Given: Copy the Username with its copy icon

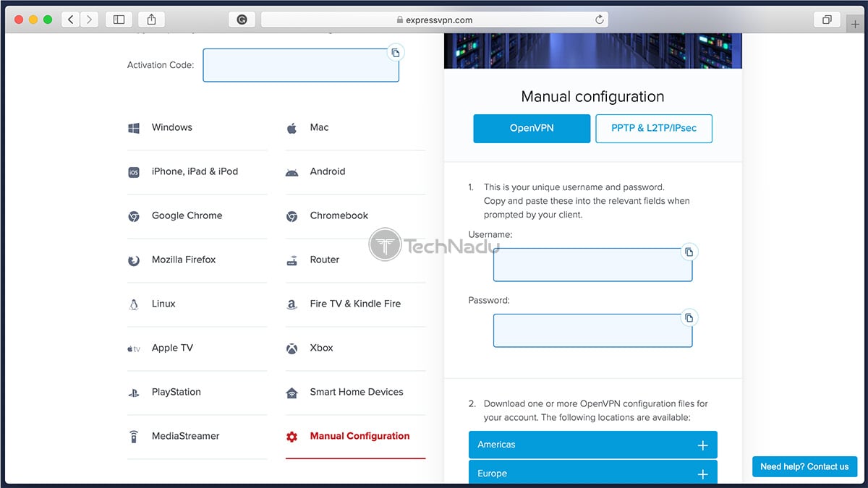Looking at the screenshot, I should [x=689, y=252].
